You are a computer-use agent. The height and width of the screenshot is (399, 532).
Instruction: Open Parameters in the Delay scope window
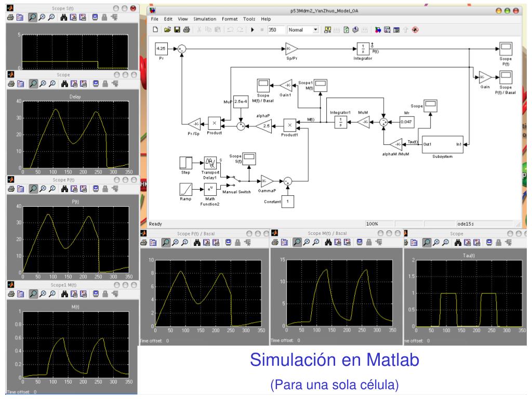tap(21, 84)
